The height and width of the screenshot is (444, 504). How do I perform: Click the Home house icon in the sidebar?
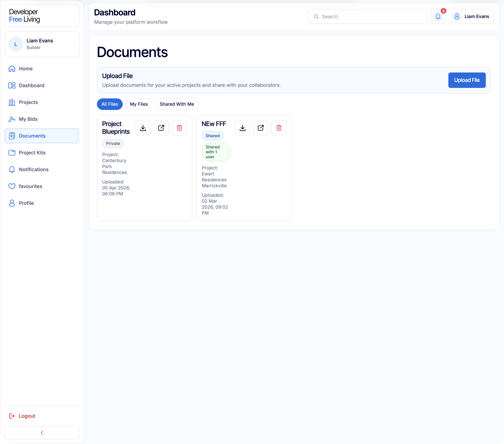[12, 69]
